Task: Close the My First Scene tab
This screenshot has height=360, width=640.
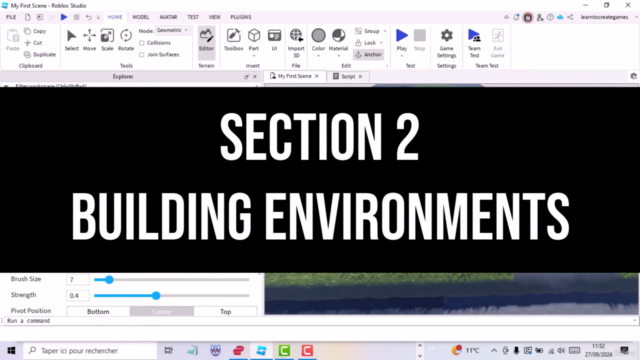Action: (x=317, y=76)
